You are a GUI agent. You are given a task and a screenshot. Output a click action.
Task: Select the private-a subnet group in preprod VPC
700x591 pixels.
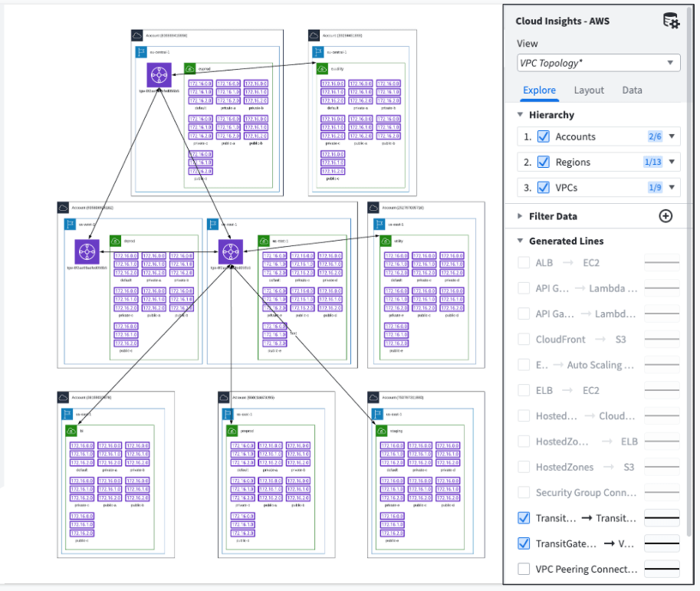pos(270,457)
